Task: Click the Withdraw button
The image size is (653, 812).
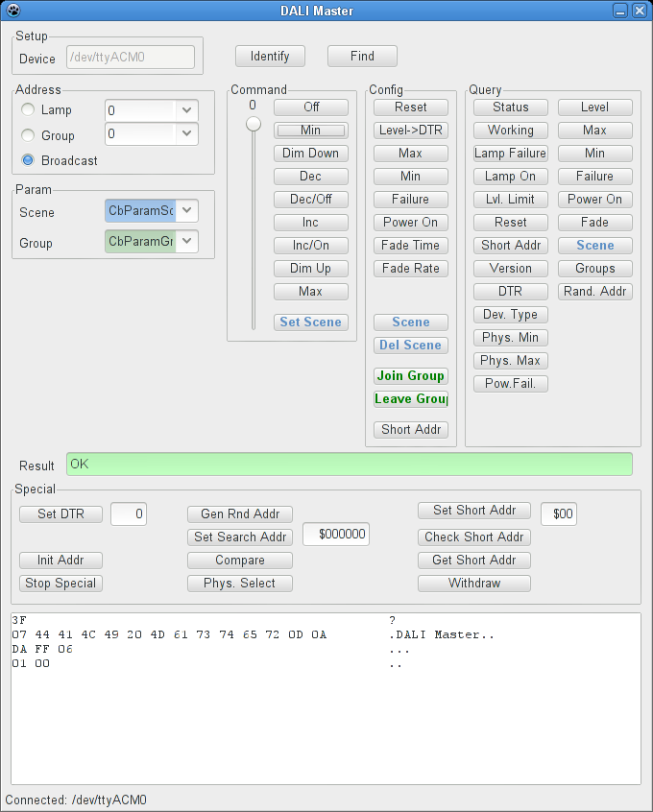Action: [474, 584]
